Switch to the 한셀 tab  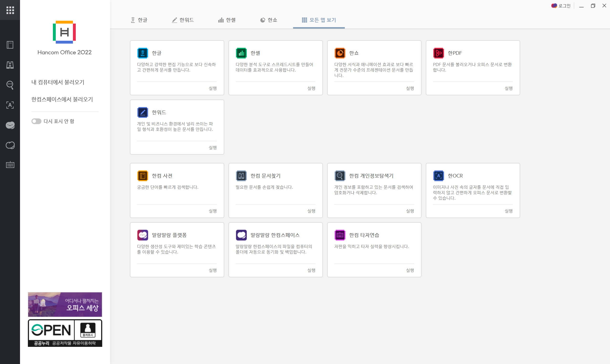[x=226, y=20]
